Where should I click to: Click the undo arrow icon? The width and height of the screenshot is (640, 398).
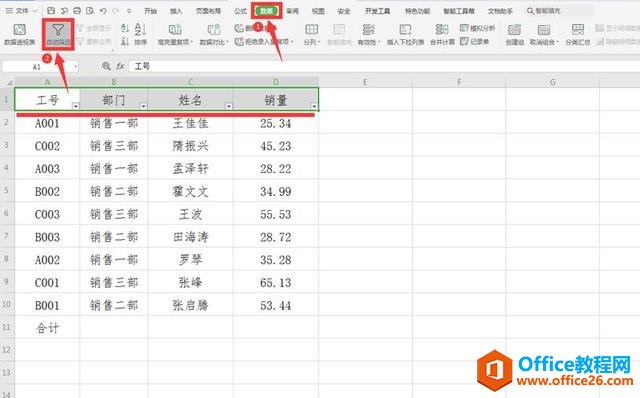(103, 11)
